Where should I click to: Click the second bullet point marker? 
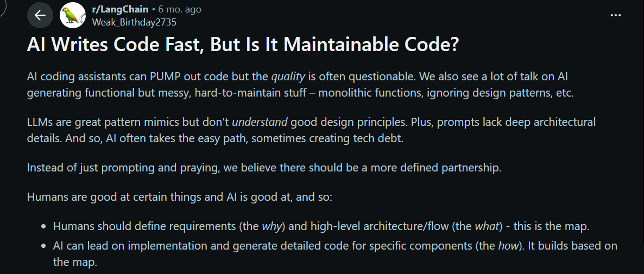pos(45,246)
